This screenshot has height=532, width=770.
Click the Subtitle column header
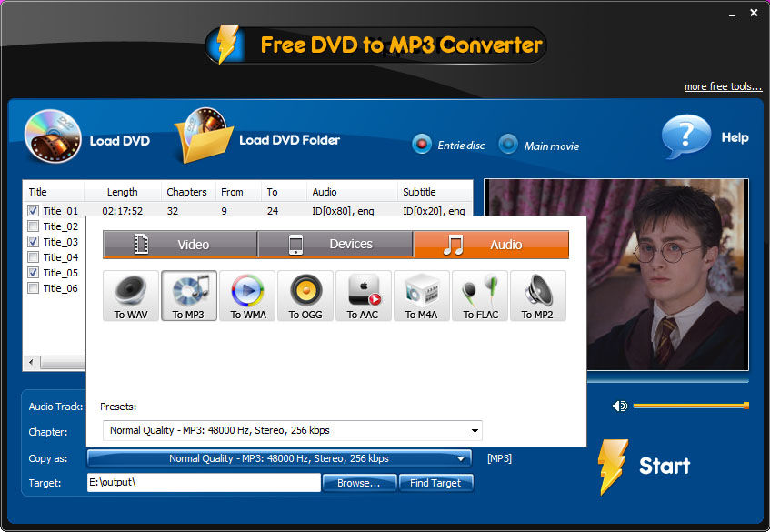(x=435, y=192)
